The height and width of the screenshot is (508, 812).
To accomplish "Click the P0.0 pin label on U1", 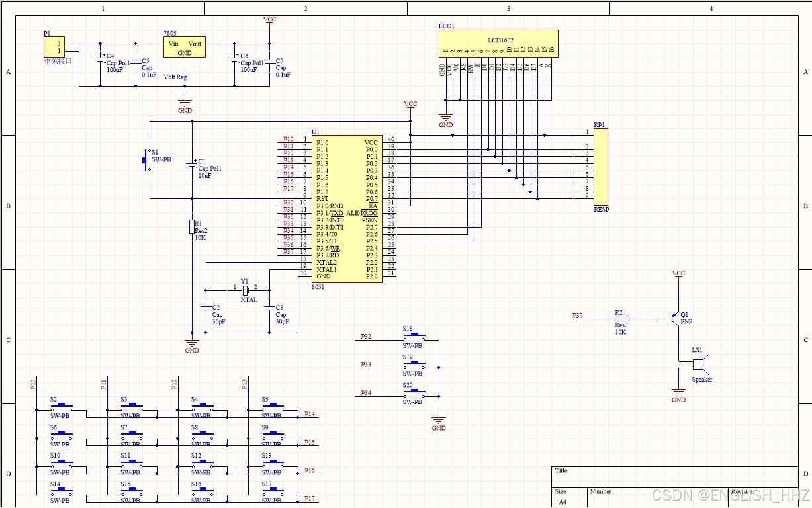I will [x=372, y=149].
